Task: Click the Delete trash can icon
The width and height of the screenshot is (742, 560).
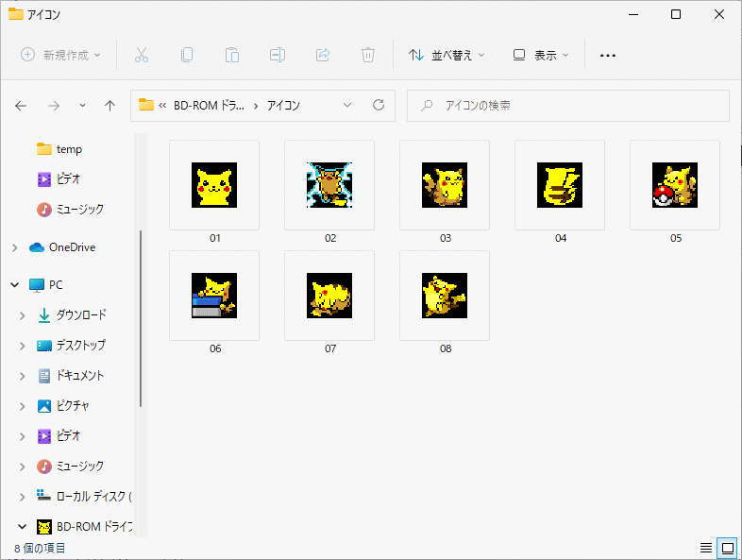Action: coord(367,55)
